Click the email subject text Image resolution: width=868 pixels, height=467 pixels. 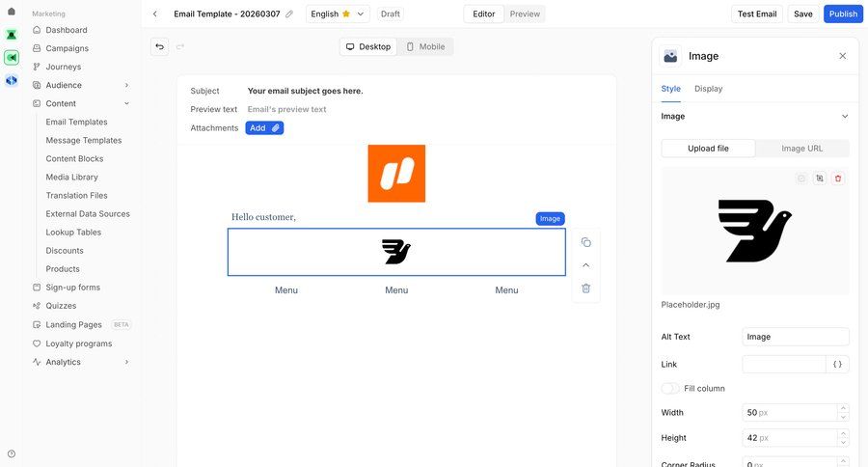(305, 91)
